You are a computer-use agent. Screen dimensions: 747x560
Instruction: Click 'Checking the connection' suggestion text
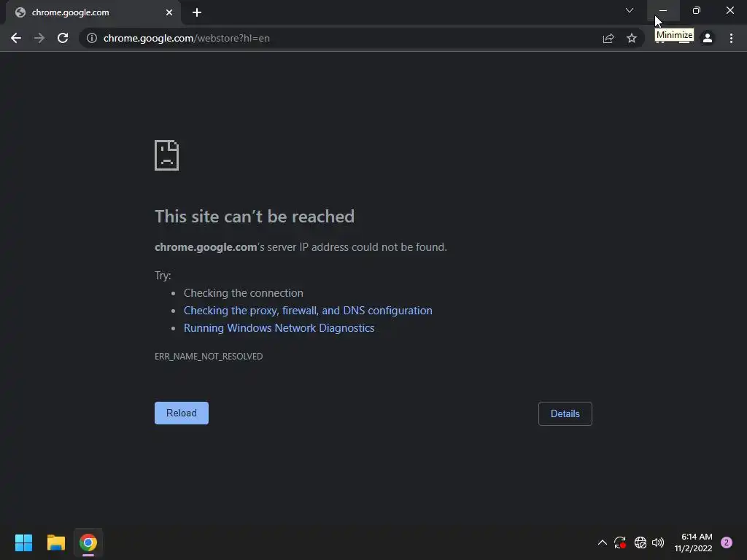pyautogui.click(x=244, y=293)
